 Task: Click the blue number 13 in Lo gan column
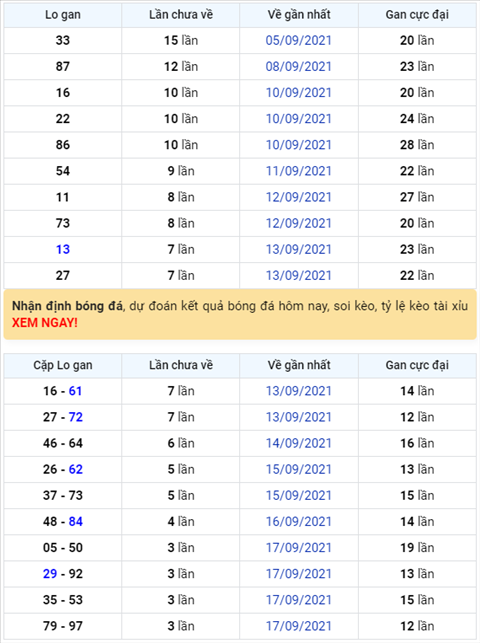(63, 249)
